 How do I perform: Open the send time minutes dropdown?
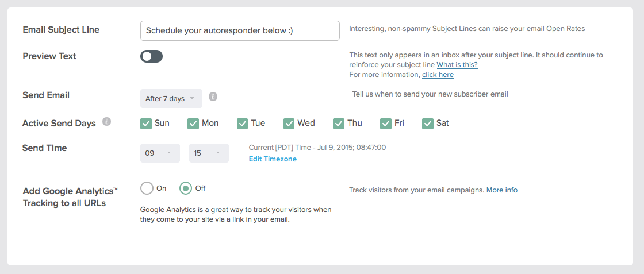(208, 153)
